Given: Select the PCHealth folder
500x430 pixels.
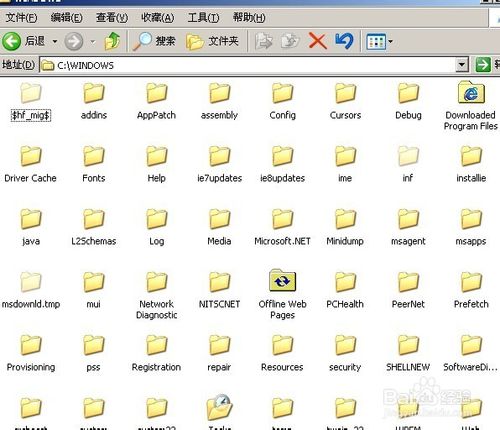Looking at the screenshot, I should point(345,291).
